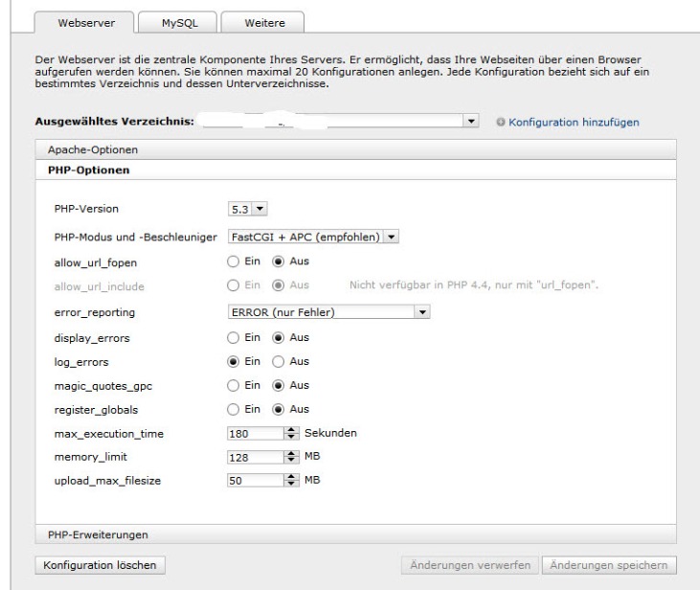Screen dimensions: 700x590
Task: Switch to the MySQL tab
Action: (x=179, y=23)
